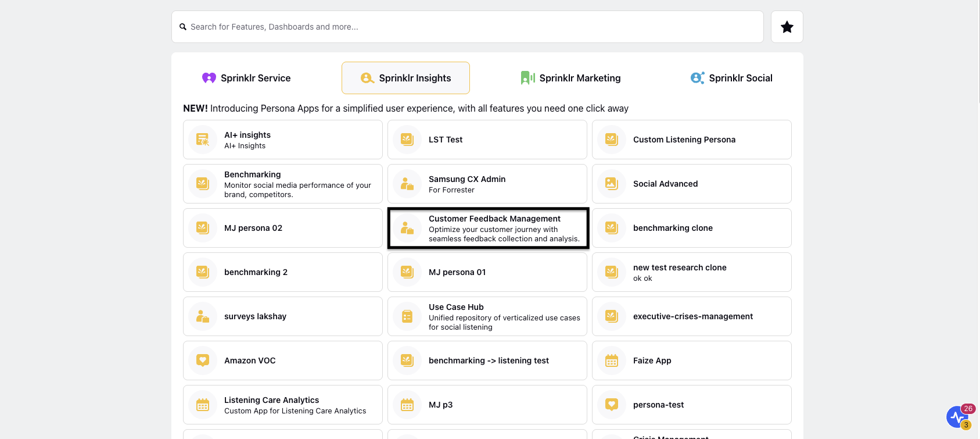980x439 pixels.
Task: Click the executive-crises-management icon
Action: point(612,316)
